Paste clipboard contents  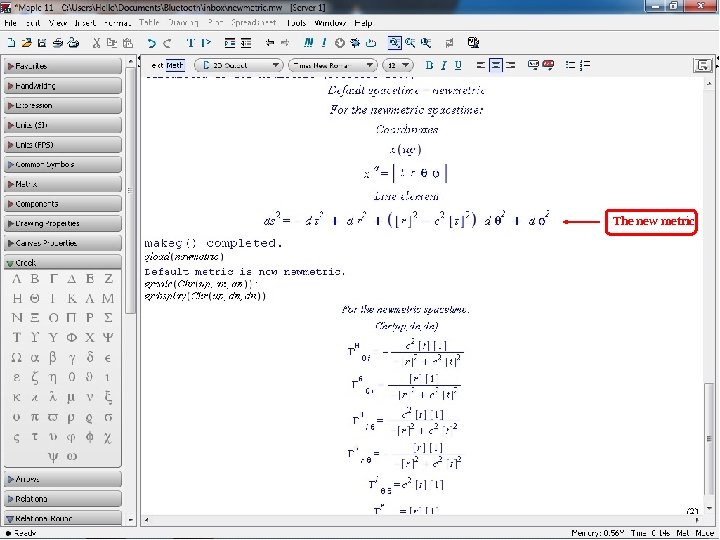coord(128,43)
